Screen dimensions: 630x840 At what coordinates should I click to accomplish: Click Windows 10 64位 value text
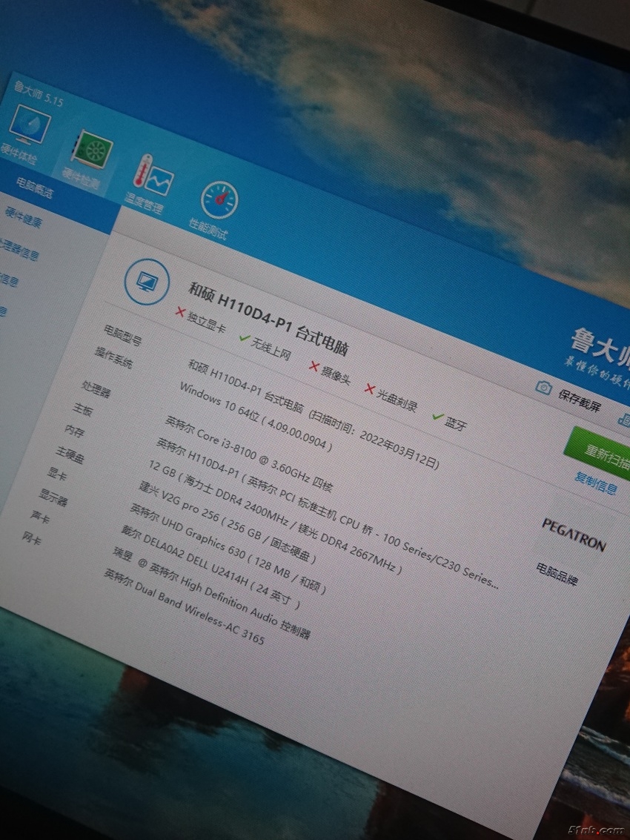coord(256,417)
